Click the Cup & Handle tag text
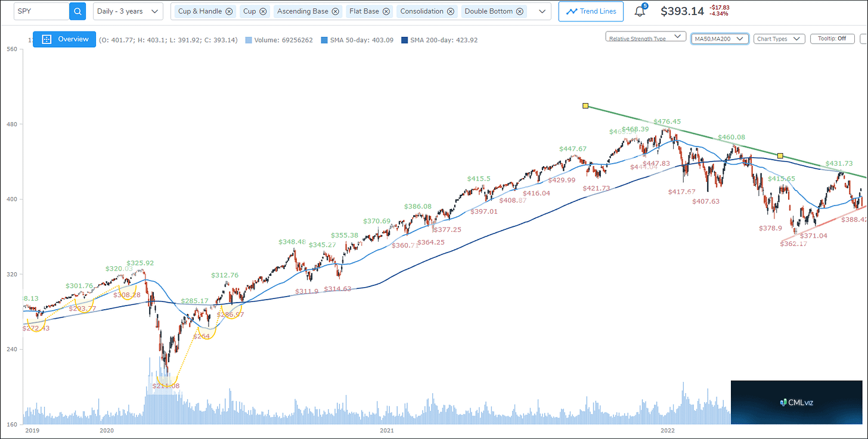 (200, 11)
